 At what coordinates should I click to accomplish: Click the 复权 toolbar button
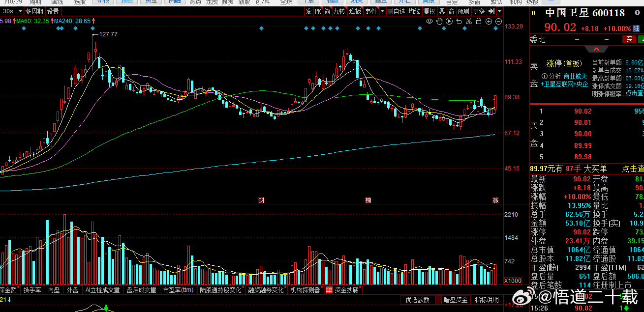coord(429,11)
